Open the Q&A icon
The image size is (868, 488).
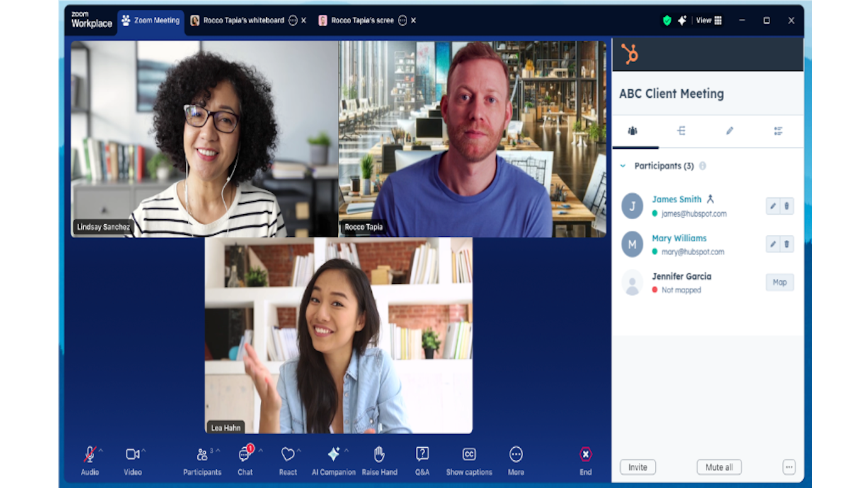point(422,454)
